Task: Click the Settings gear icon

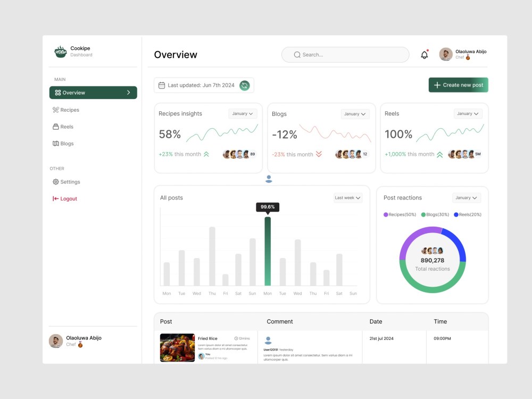Action: click(x=56, y=182)
